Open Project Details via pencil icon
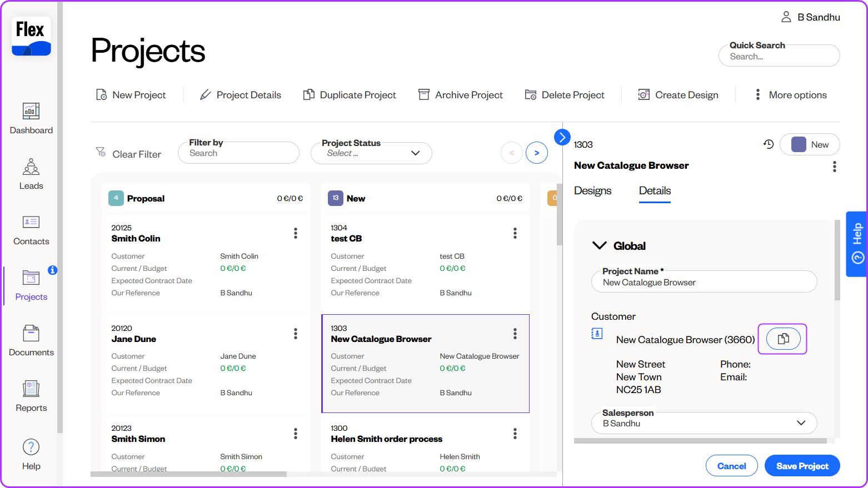The width and height of the screenshot is (868, 488). [x=206, y=95]
